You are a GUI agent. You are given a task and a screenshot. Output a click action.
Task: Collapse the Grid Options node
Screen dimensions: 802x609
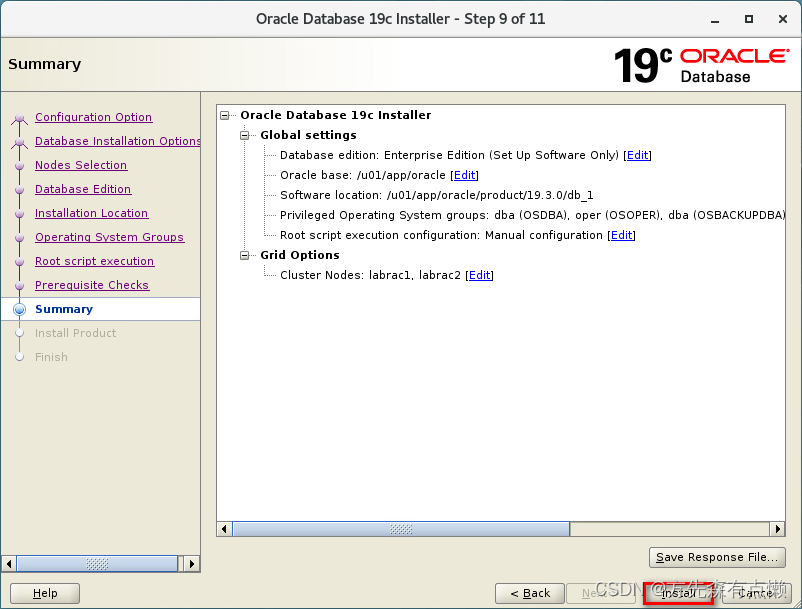244,255
